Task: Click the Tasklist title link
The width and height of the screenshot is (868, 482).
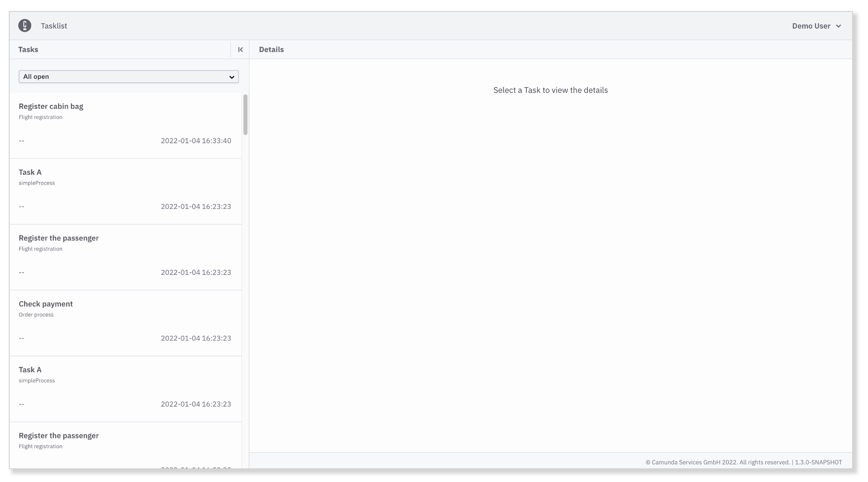Action: [x=54, y=26]
